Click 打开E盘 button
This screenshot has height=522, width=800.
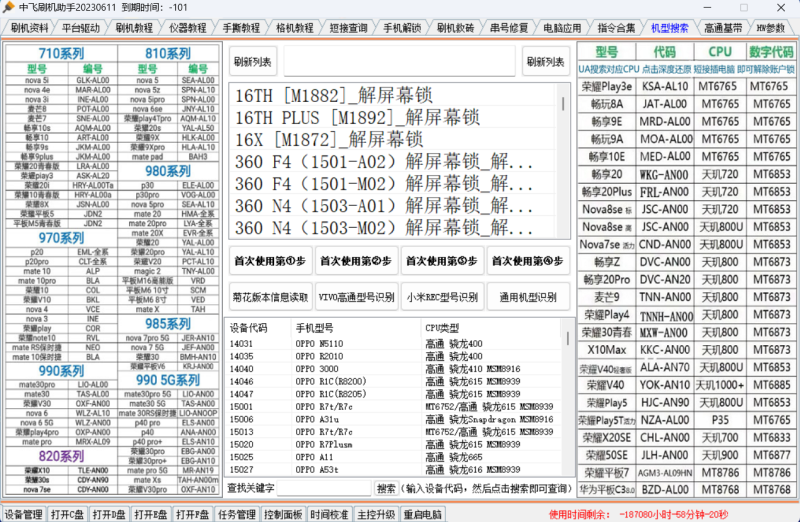point(151,514)
